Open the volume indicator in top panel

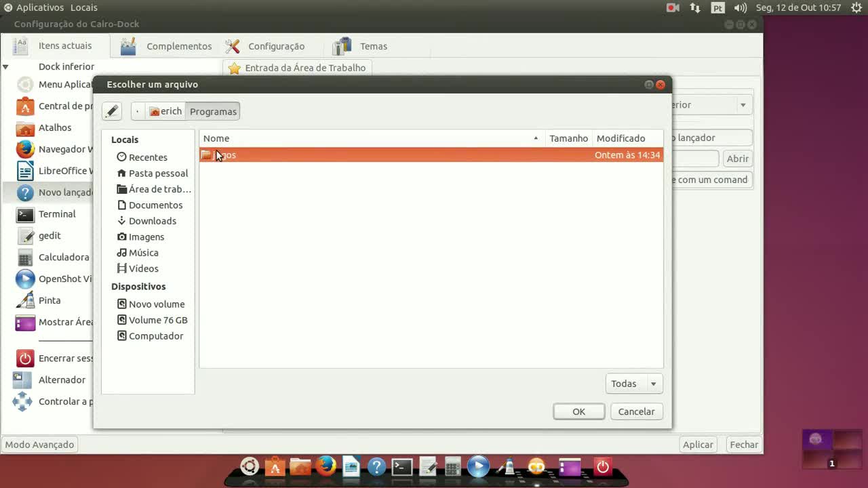[x=741, y=7]
